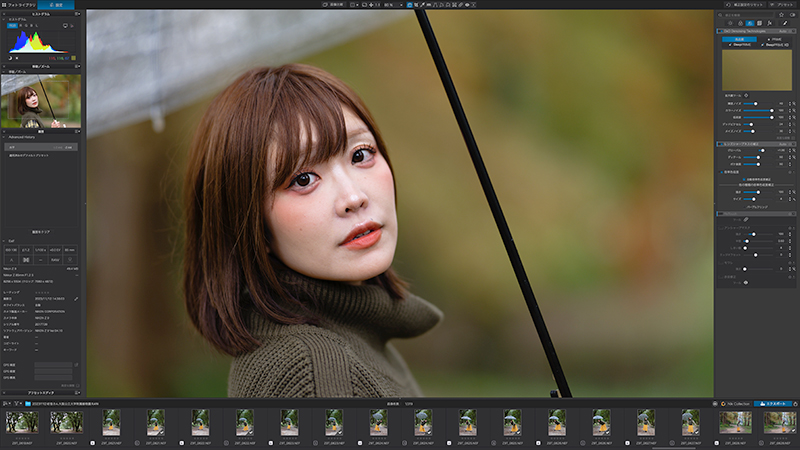
Task: Click the favorites star icon
Action: pos(782,15)
